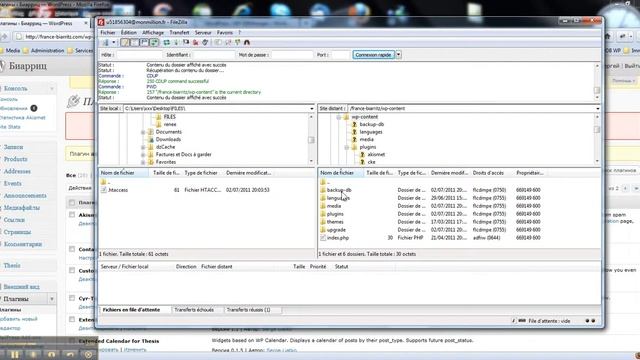
Task: Click the Mot de passe input field
Action: [x=292, y=55]
